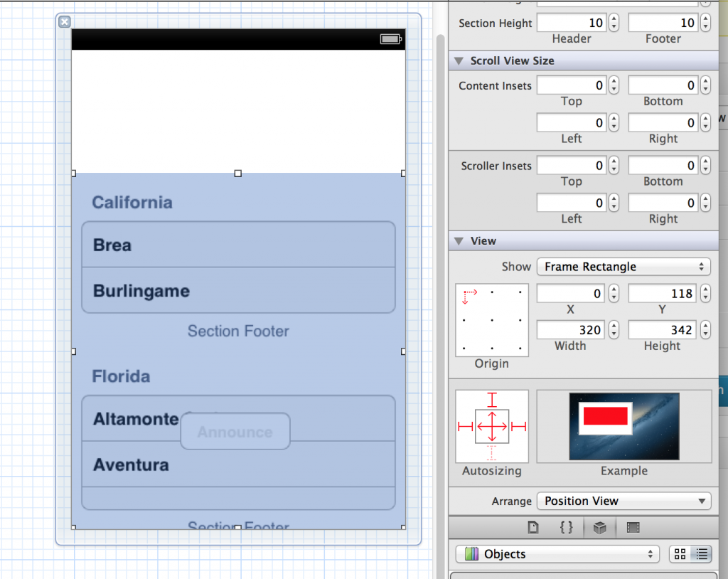Click the Content Insets Top field
728x579 pixels.
[x=572, y=85]
